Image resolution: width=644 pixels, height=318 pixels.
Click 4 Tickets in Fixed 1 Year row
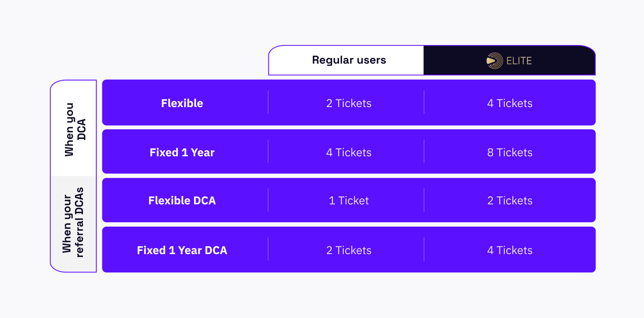(x=349, y=153)
